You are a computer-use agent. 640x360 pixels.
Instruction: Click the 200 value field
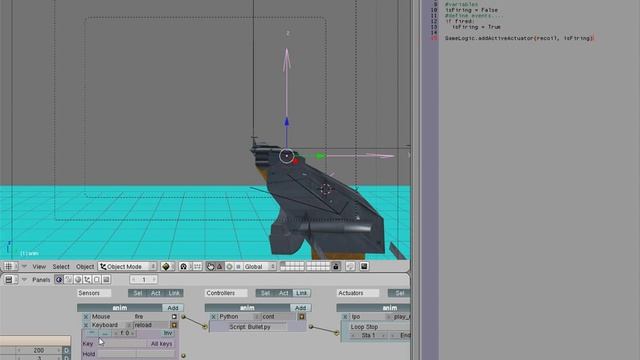[x=39, y=351]
